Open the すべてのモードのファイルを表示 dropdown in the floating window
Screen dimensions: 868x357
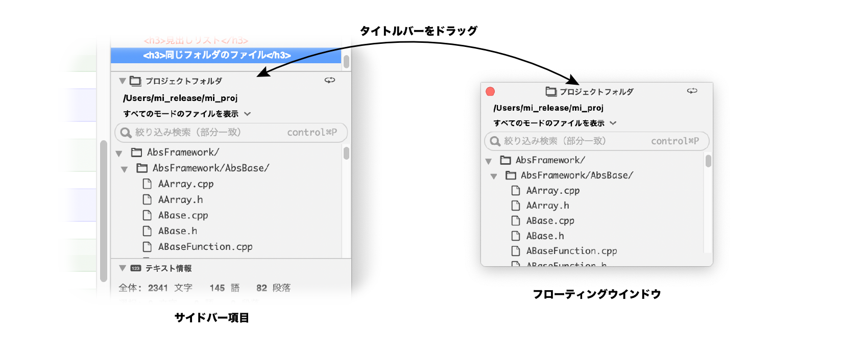pyautogui.click(x=613, y=123)
